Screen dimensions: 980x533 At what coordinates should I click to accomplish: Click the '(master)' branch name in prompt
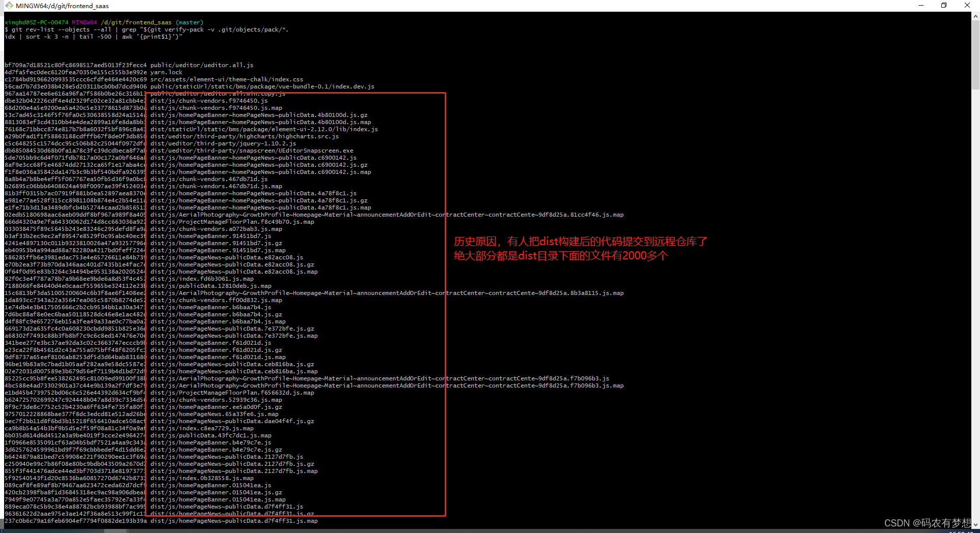point(190,22)
